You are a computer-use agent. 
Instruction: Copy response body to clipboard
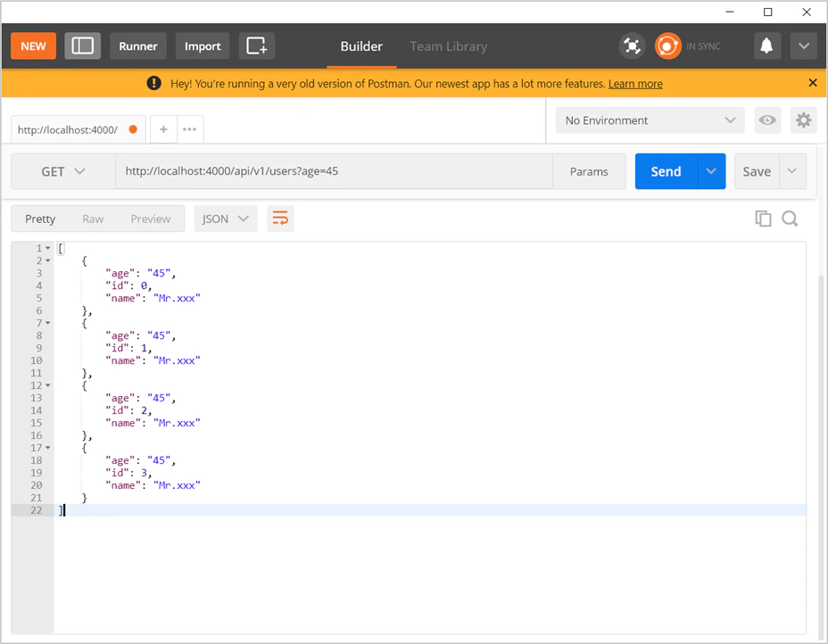click(x=763, y=218)
